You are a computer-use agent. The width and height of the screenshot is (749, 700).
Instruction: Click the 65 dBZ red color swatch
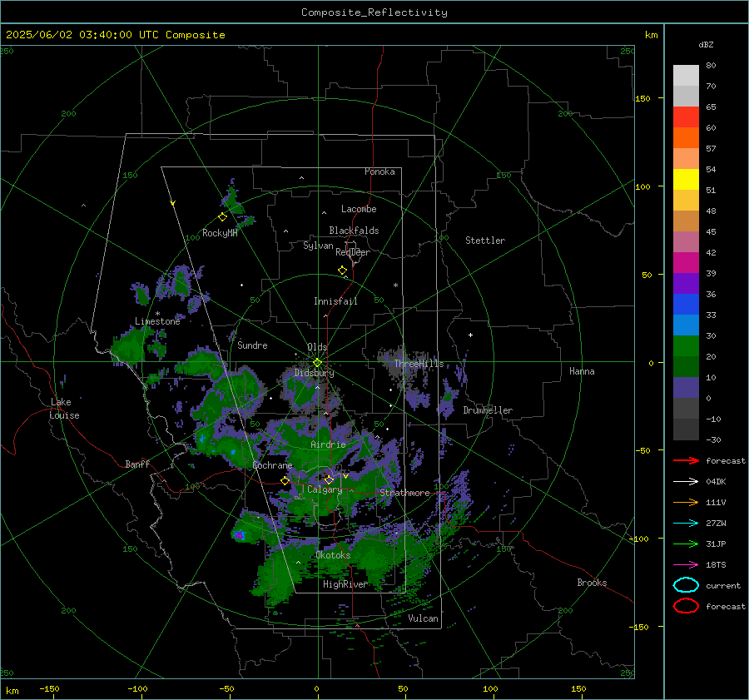tap(686, 117)
